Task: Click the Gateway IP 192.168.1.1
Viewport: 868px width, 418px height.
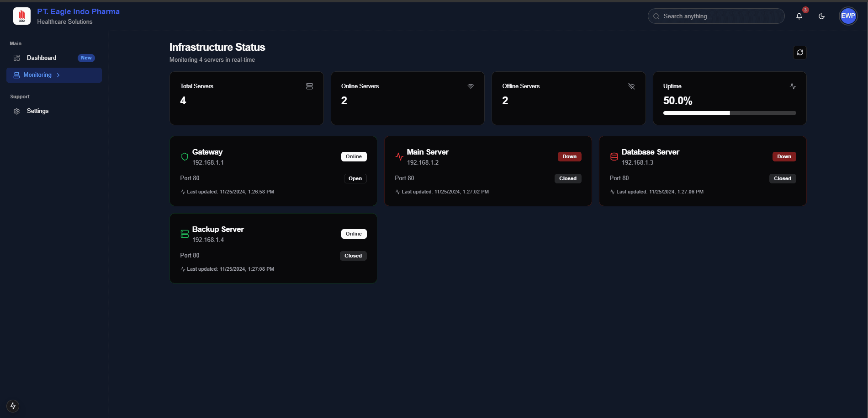Action: (208, 163)
